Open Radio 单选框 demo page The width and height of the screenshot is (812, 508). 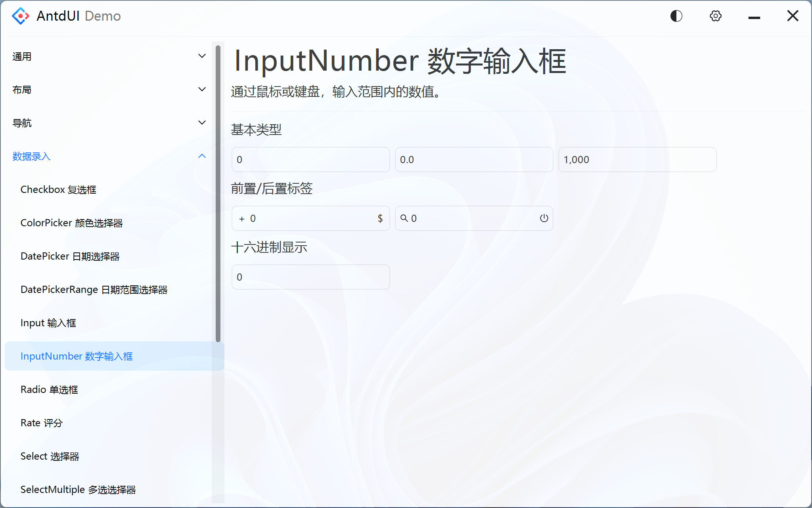(x=49, y=389)
